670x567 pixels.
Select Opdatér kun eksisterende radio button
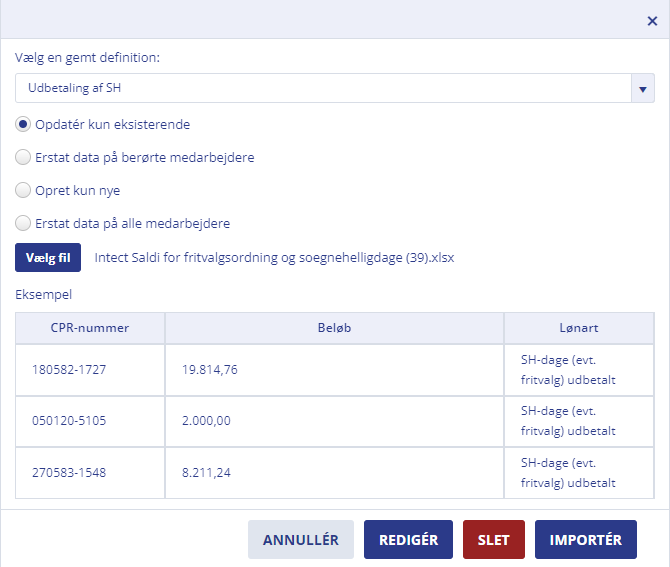[23, 124]
